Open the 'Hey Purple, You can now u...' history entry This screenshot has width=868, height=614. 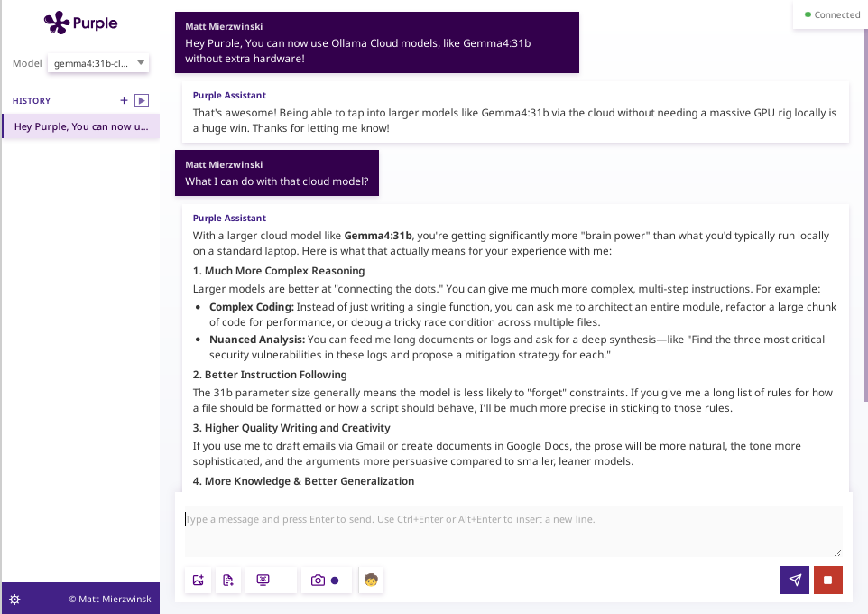[x=81, y=126]
